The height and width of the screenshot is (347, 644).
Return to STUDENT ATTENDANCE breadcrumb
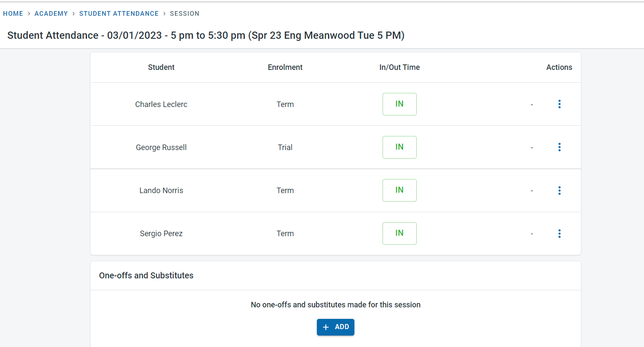click(x=119, y=14)
